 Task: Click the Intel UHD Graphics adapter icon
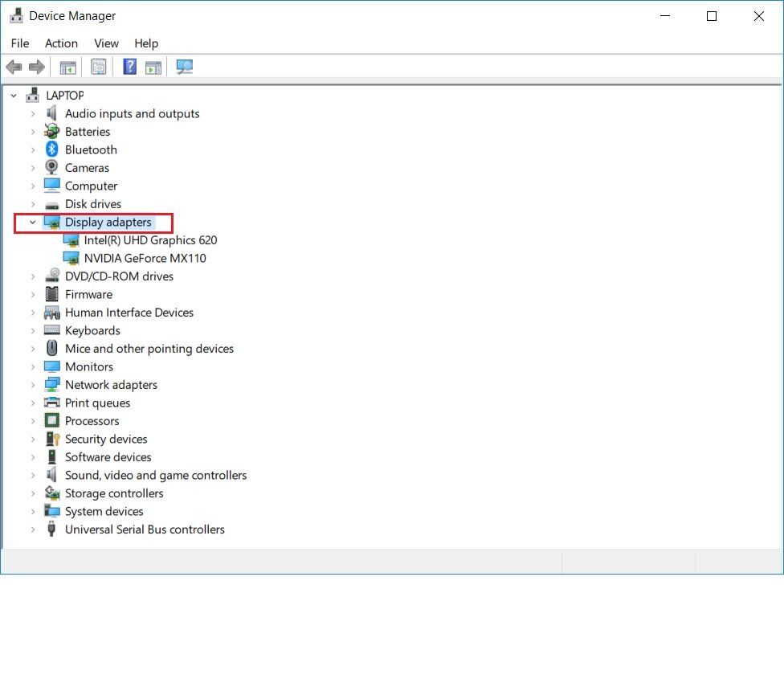pos(71,240)
